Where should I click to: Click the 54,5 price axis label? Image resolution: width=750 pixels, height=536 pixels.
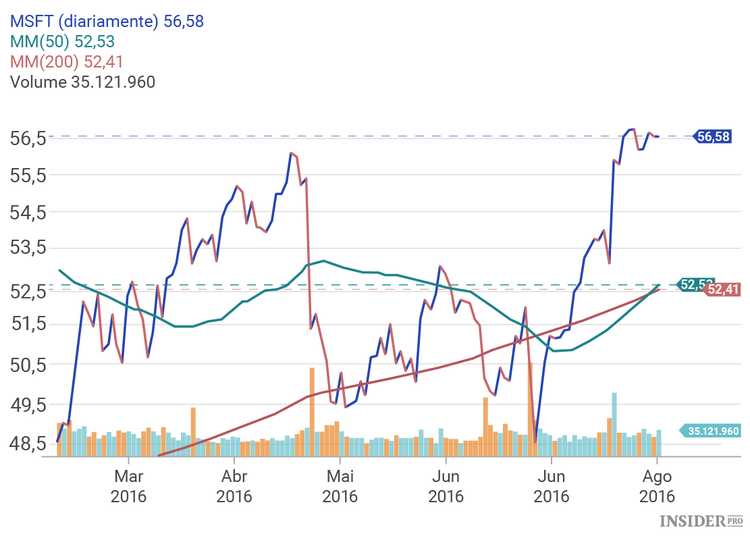click(x=28, y=212)
